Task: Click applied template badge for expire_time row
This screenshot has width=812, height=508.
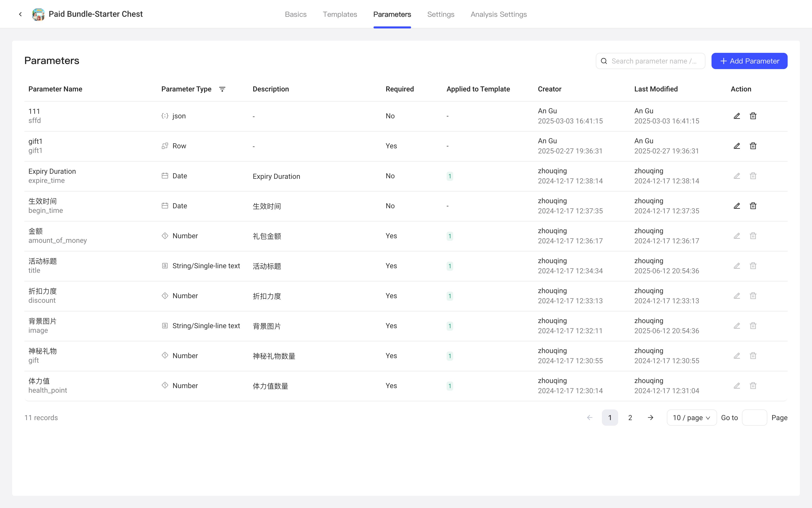Action: coord(450,176)
